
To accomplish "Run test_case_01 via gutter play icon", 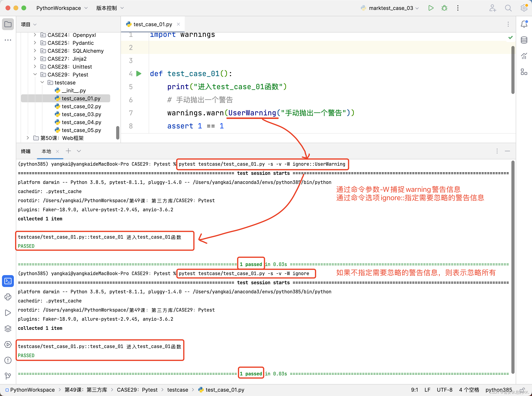I will pyautogui.click(x=139, y=74).
